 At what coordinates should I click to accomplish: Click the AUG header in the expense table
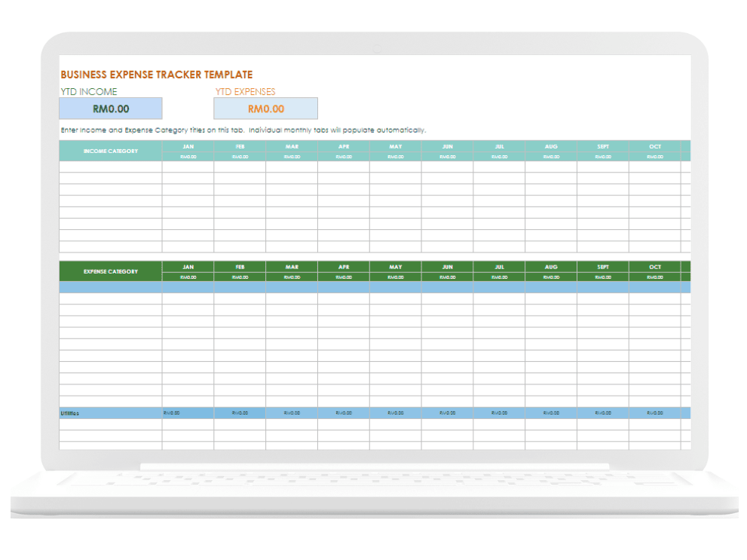(x=551, y=267)
